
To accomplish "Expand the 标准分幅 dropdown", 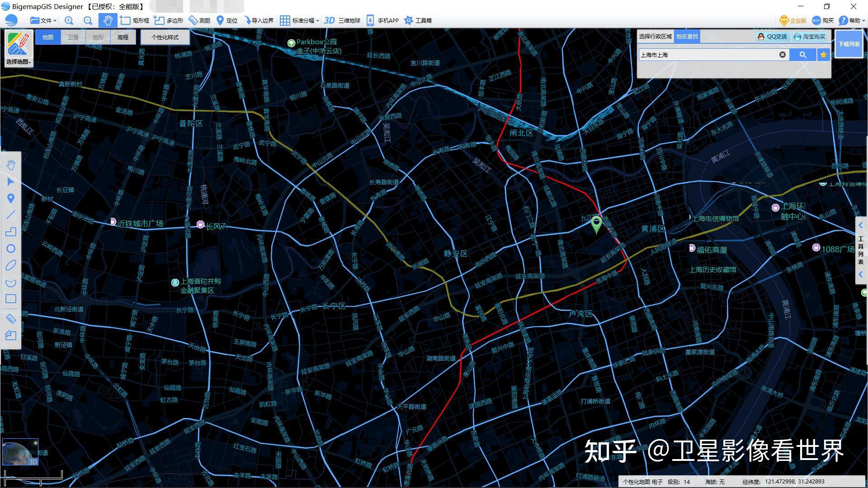I will tap(299, 20).
